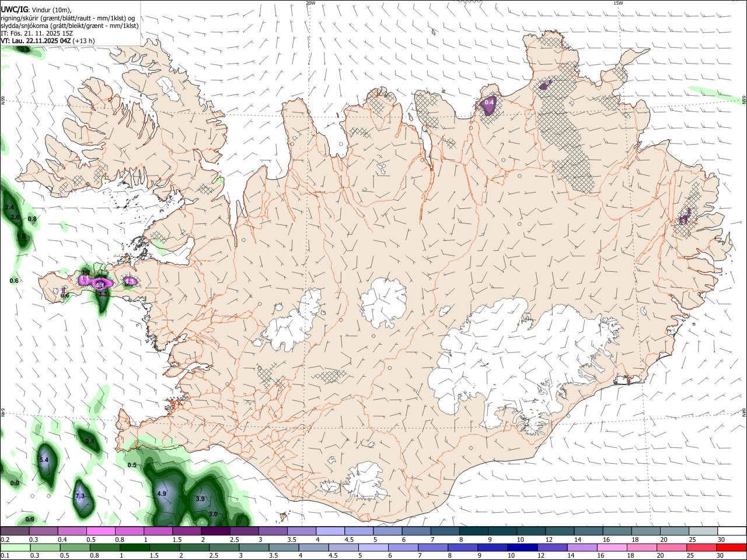Pick the 8 dark teal swatch in the snow scale
Screen dimensions: 747x560
474,531
